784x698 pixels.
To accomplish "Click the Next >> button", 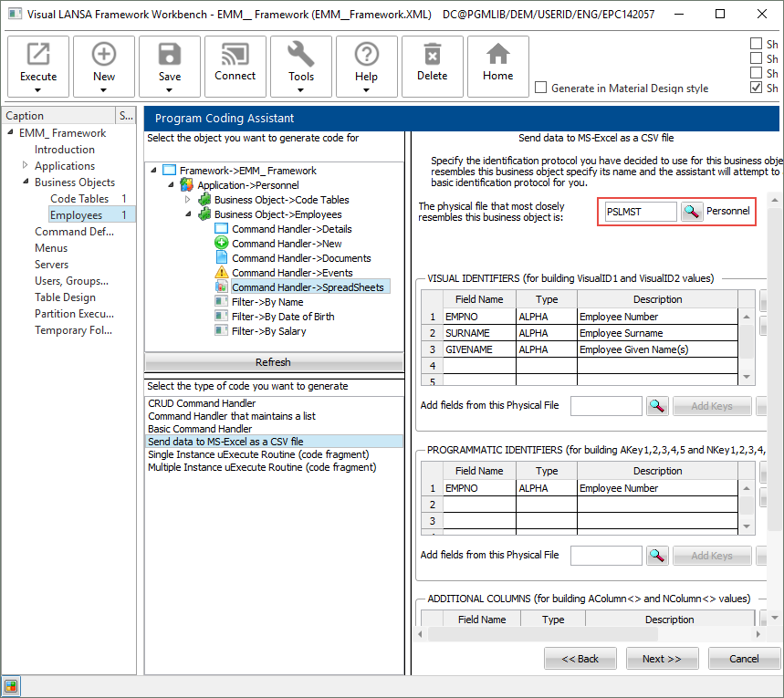I will point(662,659).
